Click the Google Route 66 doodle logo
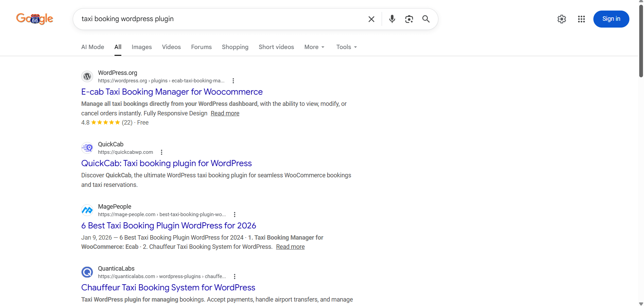 (x=35, y=19)
